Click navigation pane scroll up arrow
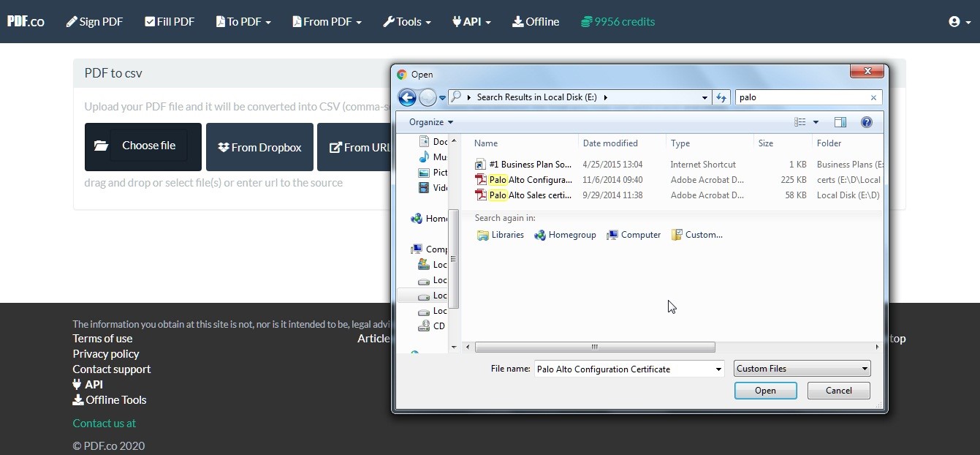This screenshot has width=980, height=455. 454,140
